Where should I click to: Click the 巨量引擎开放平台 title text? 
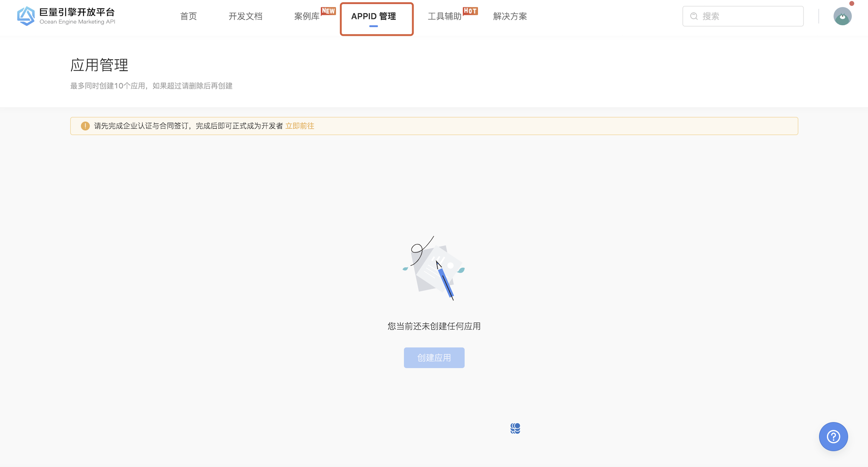pos(77,12)
